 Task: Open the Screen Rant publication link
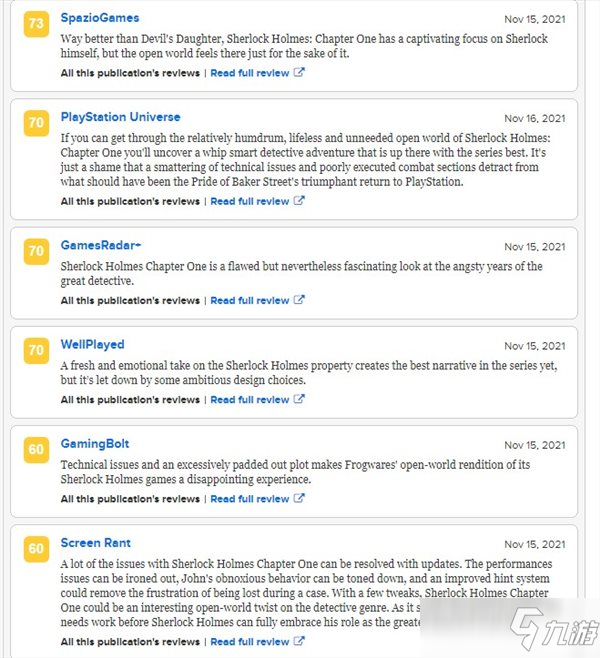(96, 543)
